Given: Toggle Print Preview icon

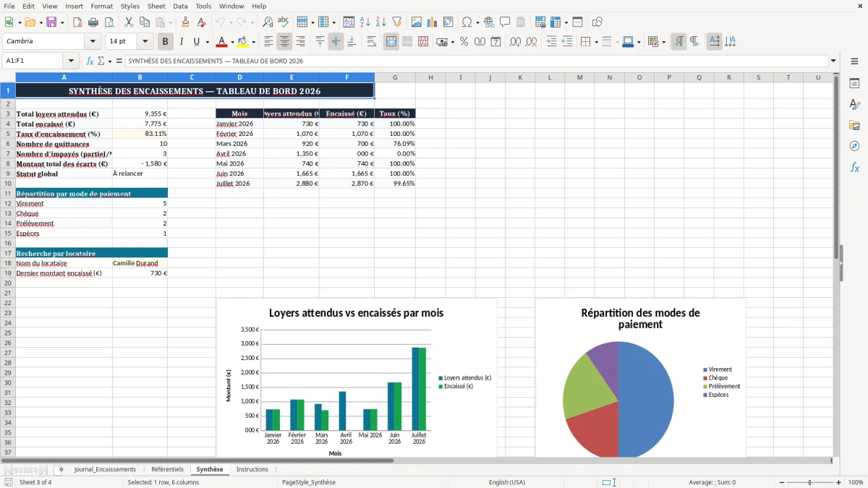Looking at the screenshot, I should pyautogui.click(x=109, y=22).
